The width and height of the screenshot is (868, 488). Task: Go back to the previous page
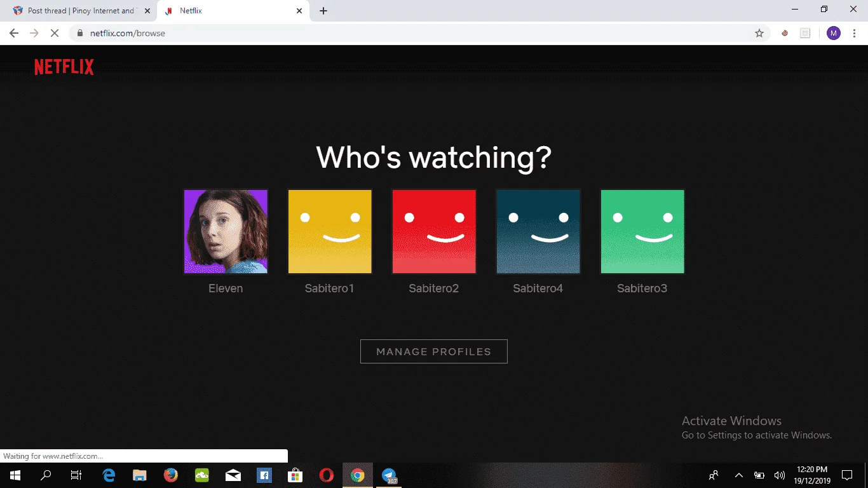pyautogui.click(x=14, y=33)
